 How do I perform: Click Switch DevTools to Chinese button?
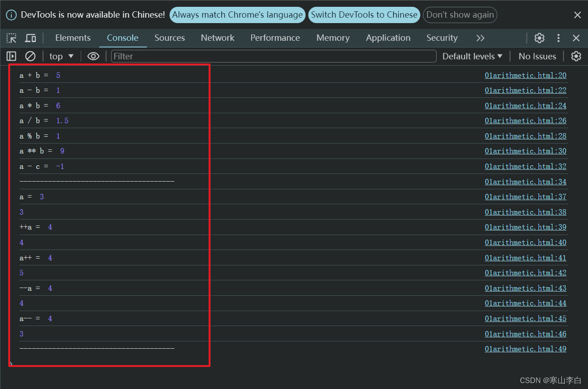pyautogui.click(x=364, y=15)
